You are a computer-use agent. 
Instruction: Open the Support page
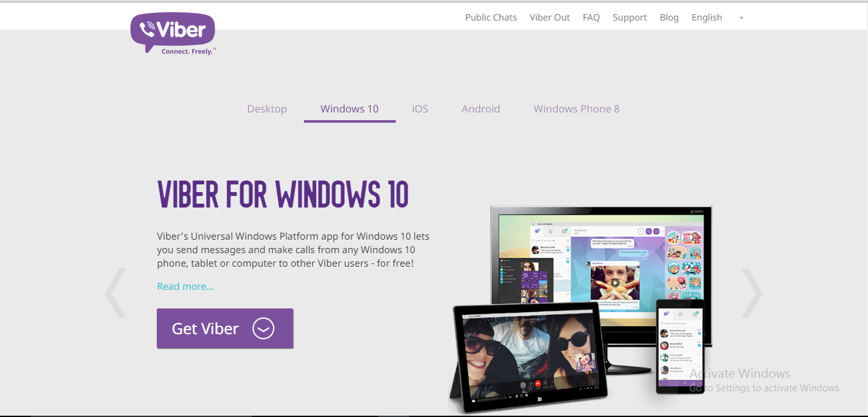629,17
